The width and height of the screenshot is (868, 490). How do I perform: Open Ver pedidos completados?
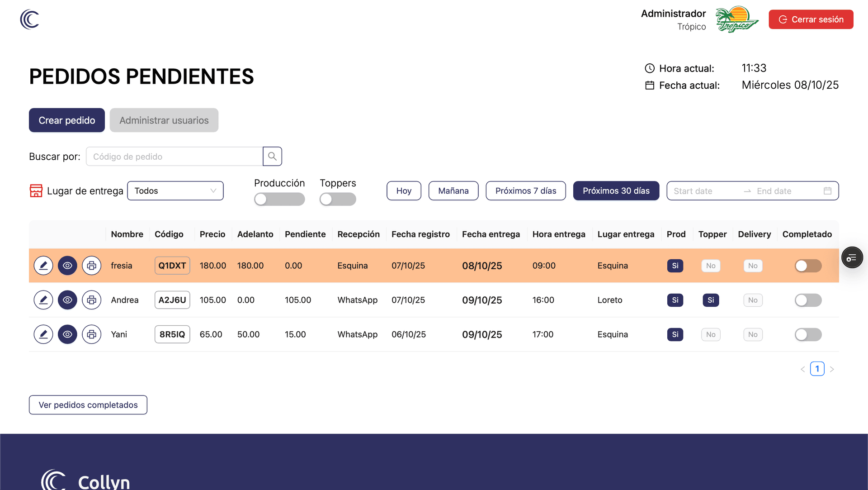[88, 405]
